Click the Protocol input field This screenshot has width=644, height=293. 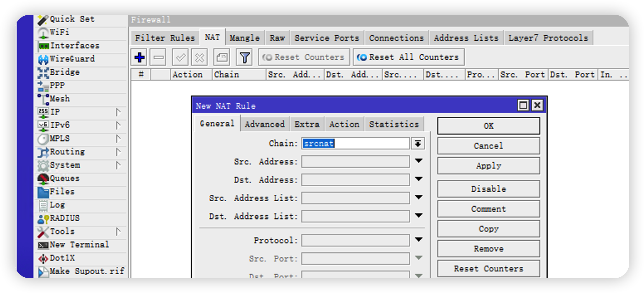point(356,240)
